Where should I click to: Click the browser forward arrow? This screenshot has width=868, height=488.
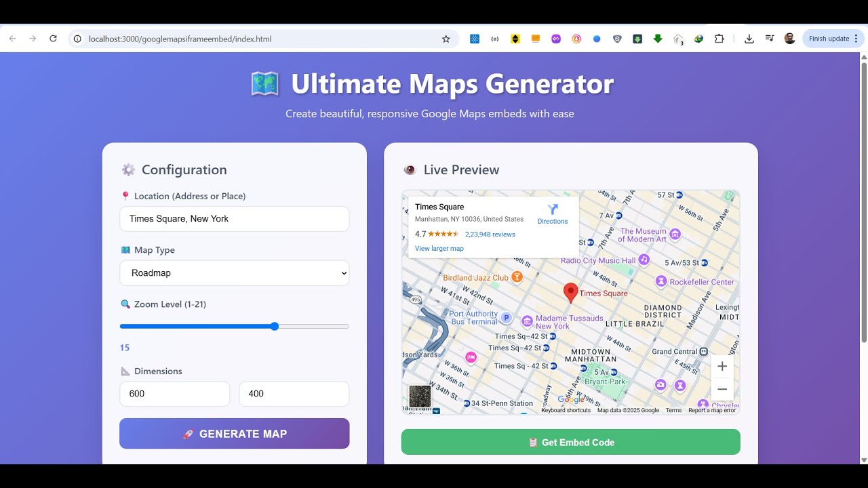coord(33,39)
